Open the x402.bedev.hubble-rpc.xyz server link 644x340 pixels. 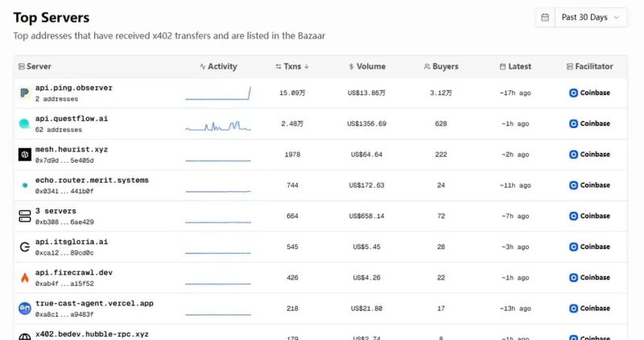tap(92, 334)
